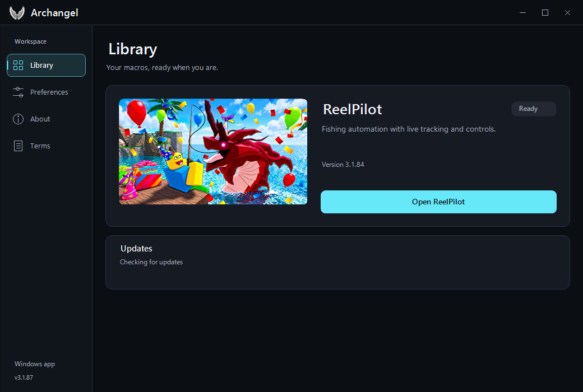Click the About info icon
Viewport: 583px width, 392px height.
(x=18, y=119)
